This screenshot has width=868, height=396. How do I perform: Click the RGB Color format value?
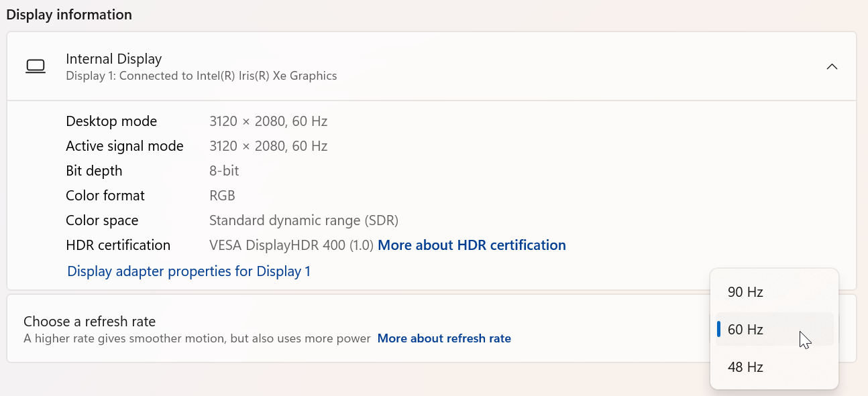[222, 196]
